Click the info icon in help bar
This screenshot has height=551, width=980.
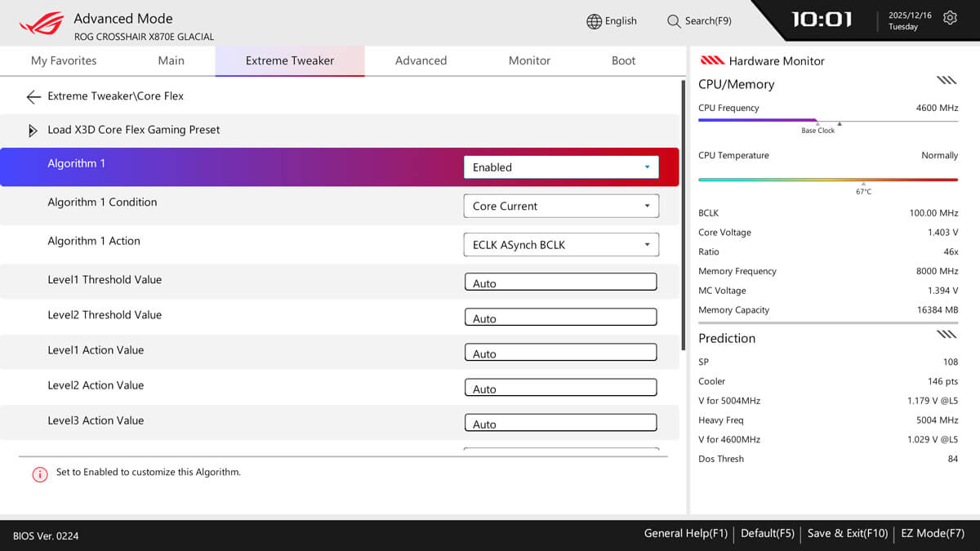40,474
